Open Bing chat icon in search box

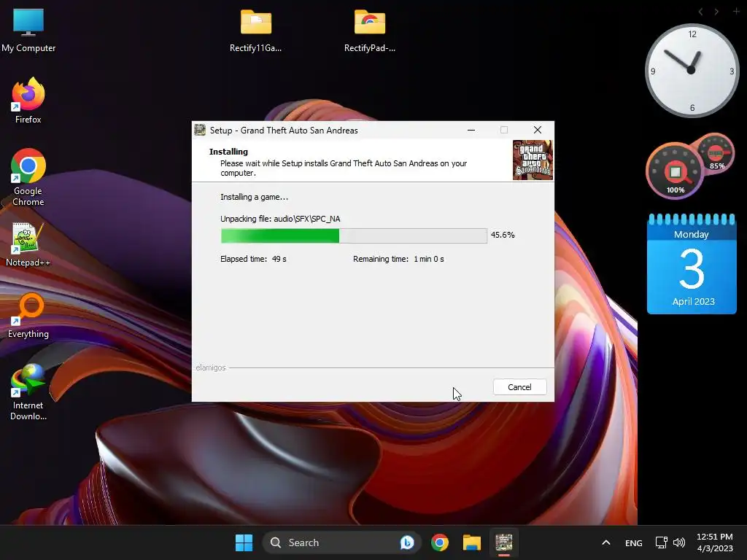point(407,542)
